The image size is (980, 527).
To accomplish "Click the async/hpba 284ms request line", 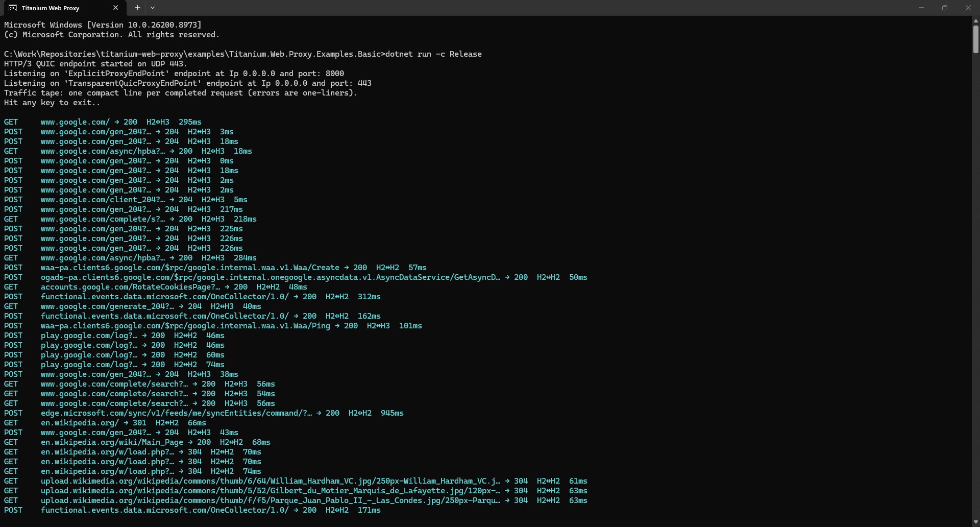I will coord(130,258).
